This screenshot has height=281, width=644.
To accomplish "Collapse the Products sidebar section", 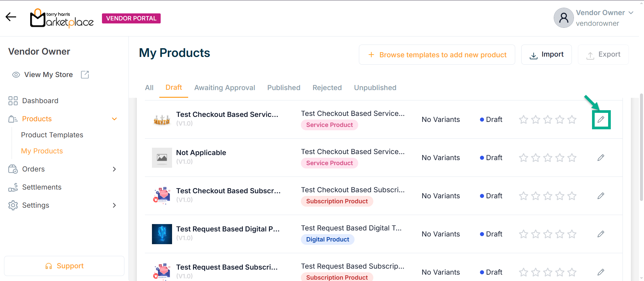I will pyautogui.click(x=114, y=119).
